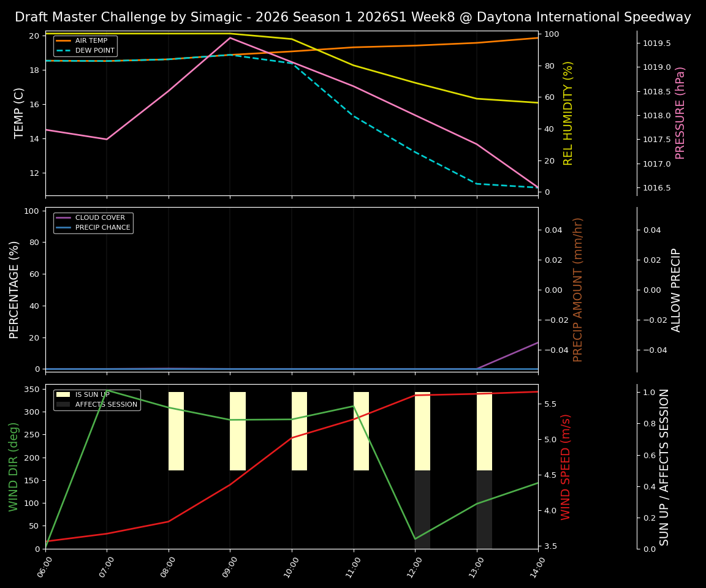Open the top-left legend box
This screenshot has height=588, width=706.
[x=86, y=45]
